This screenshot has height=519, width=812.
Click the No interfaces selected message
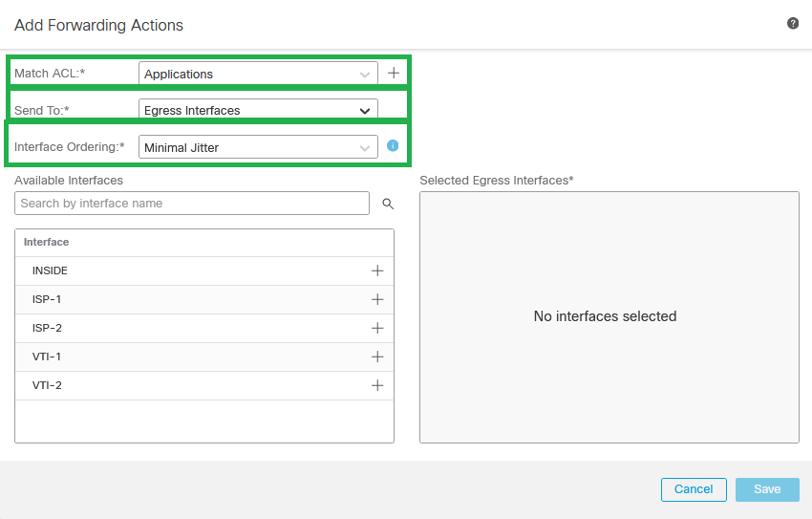605,316
